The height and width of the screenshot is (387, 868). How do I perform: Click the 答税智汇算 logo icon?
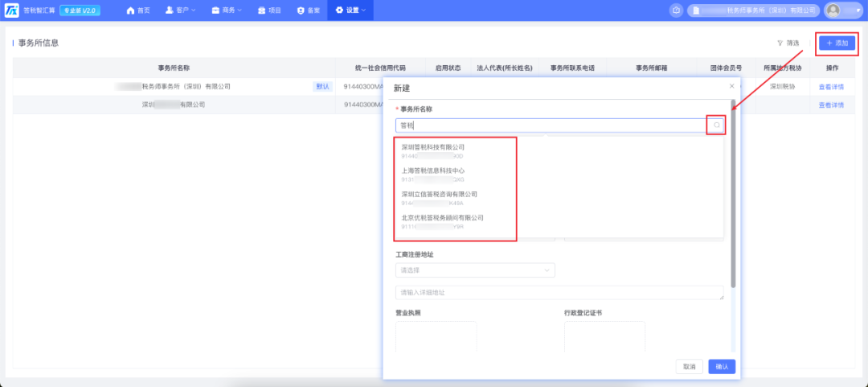11,10
